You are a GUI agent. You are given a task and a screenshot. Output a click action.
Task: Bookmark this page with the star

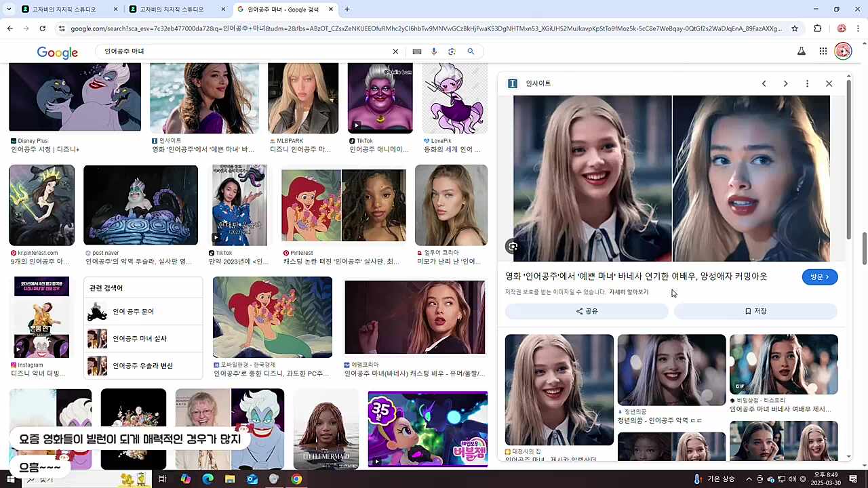795,28
